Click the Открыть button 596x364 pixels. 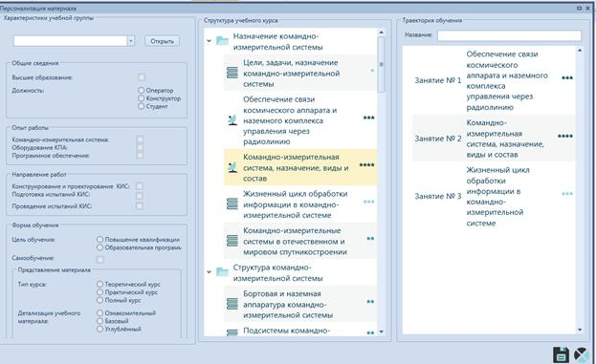coord(163,41)
